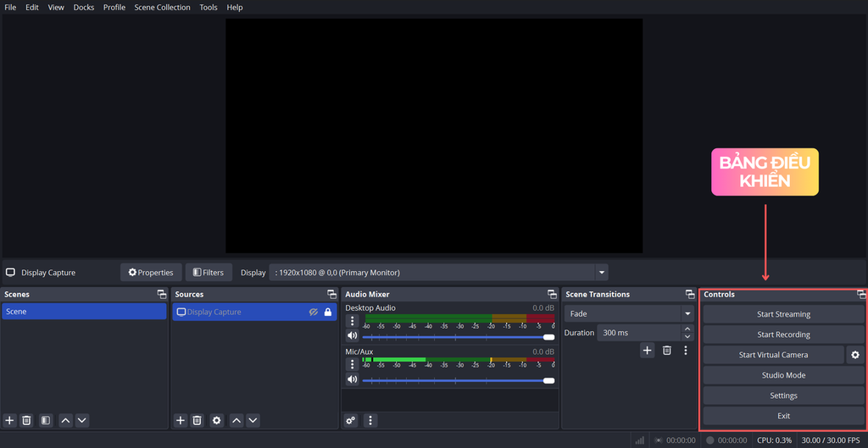Toggle Display Capture source lock

pos(328,312)
